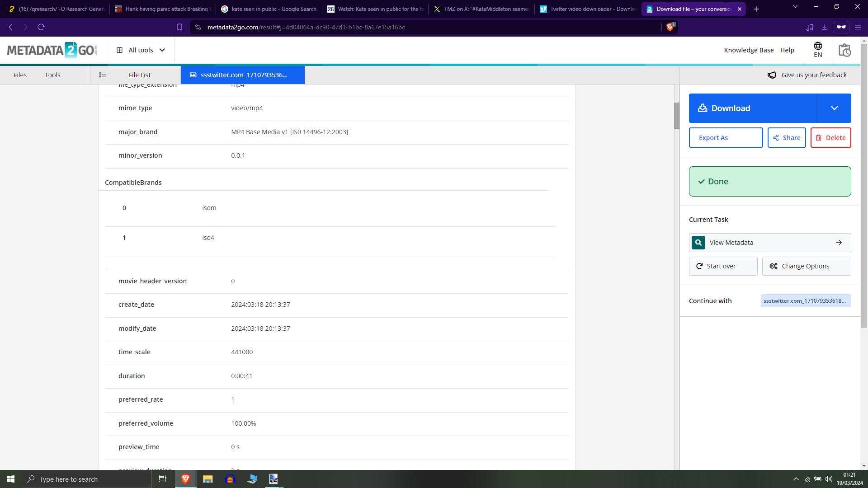Click the Share button
The image size is (868, 488).
(x=787, y=138)
